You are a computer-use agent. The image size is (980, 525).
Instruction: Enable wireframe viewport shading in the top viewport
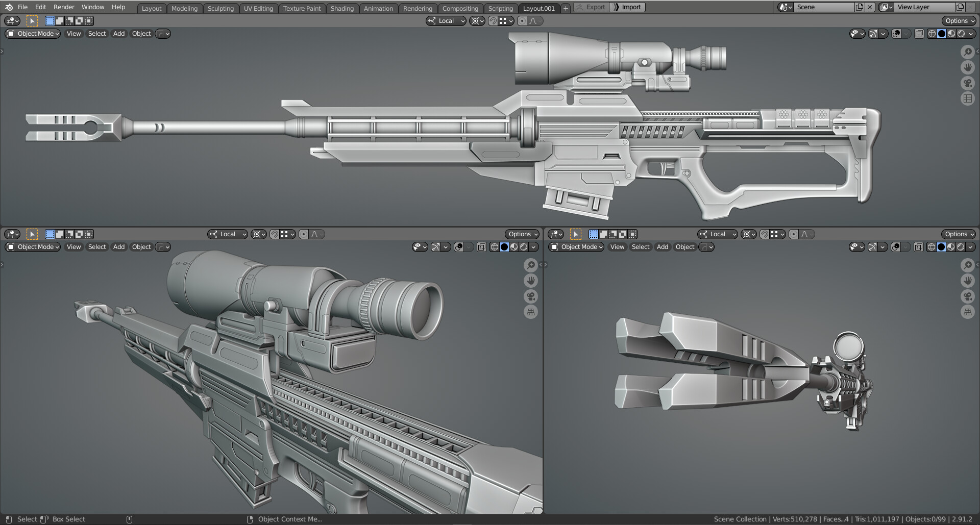click(932, 34)
